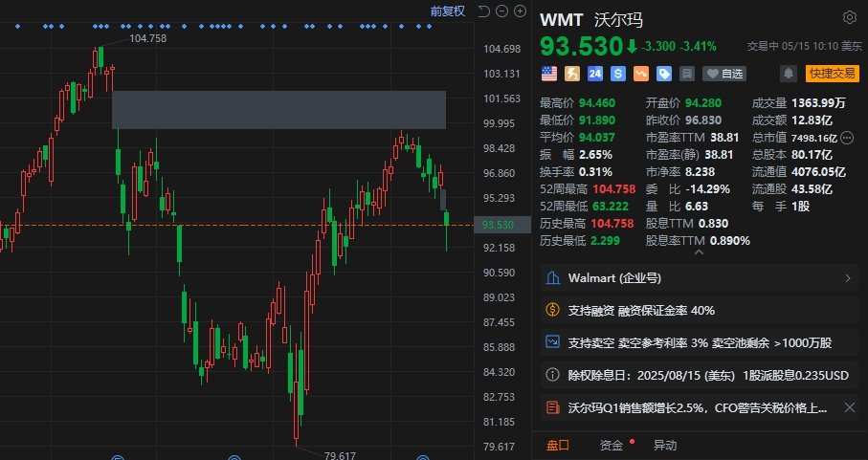The image size is (868, 460).
Task: Click the blue price tag icon
Action: pyautogui.click(x=664, y=74)
